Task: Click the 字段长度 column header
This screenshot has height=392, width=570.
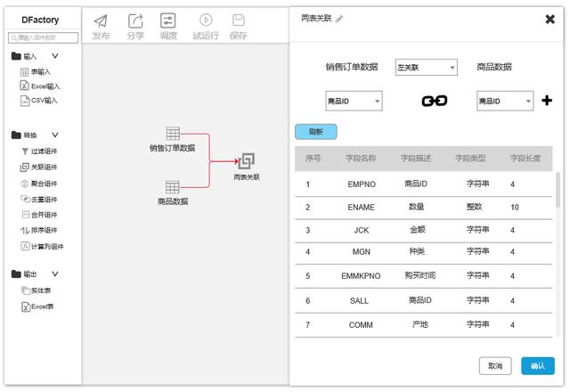Action: click(x=525, y=159)
